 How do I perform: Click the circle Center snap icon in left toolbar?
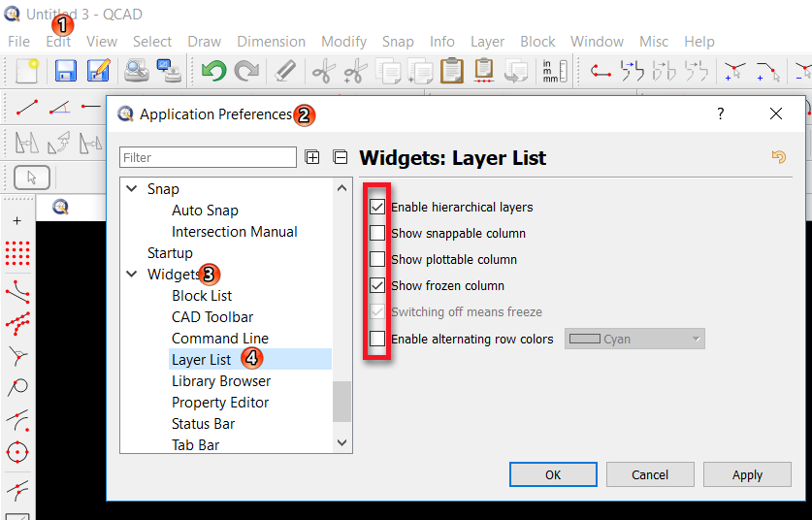17,452
